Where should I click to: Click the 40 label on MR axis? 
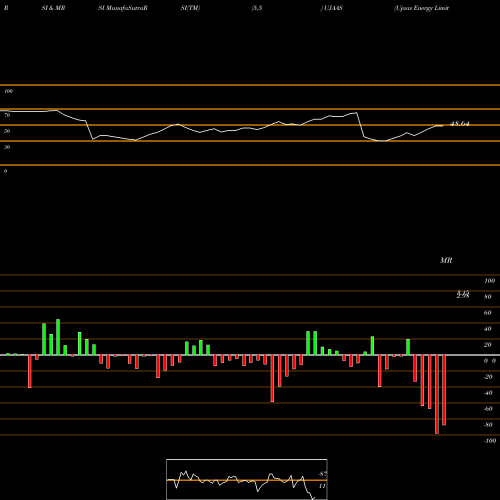(x=488, y=329)
